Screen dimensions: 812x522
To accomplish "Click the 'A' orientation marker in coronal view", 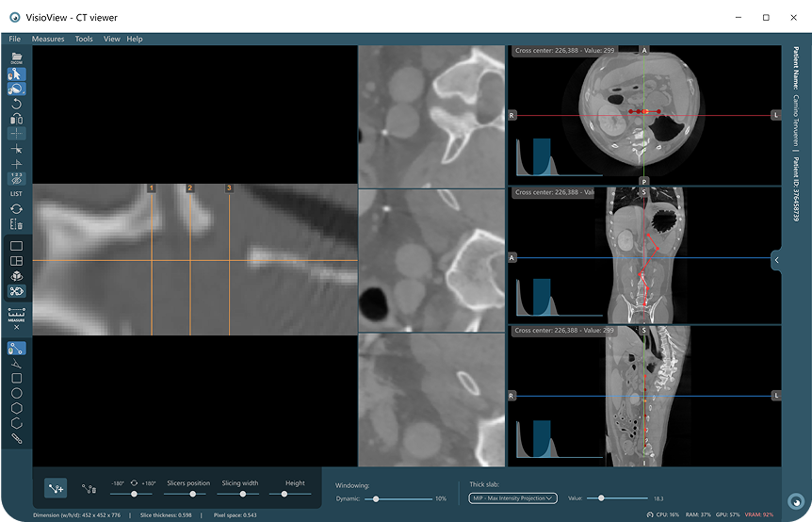I will click(512, 257).
